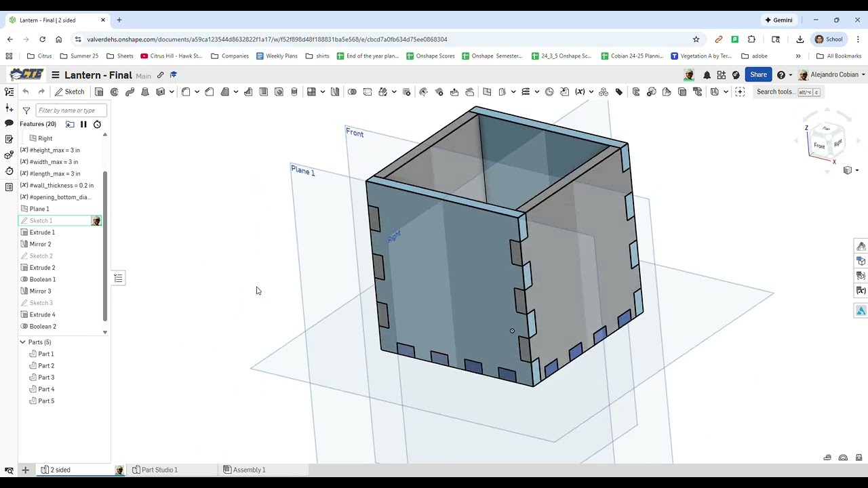Open the filter icon for the feature list
This screenshot has width=868, height=488.
tap(26, 110)
